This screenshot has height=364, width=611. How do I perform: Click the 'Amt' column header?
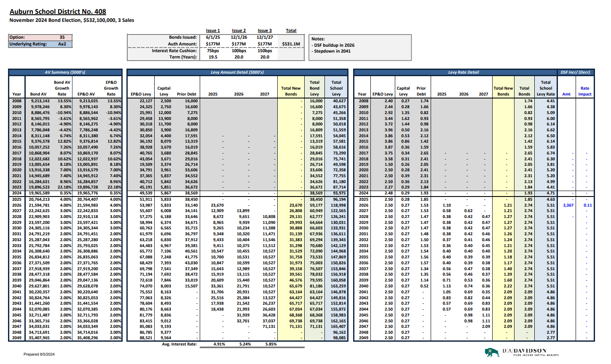(x=566, y=94)
